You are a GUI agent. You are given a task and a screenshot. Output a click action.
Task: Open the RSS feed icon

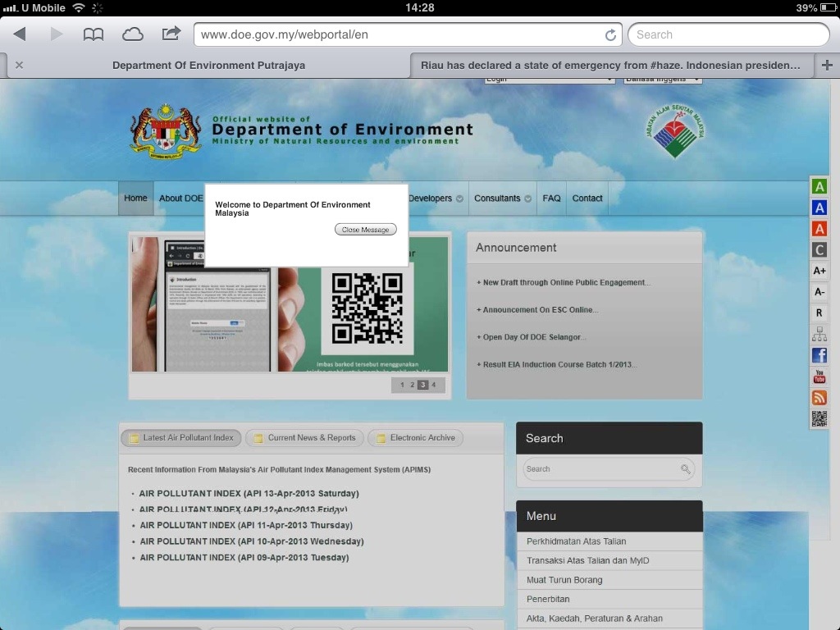pos(819,398)
